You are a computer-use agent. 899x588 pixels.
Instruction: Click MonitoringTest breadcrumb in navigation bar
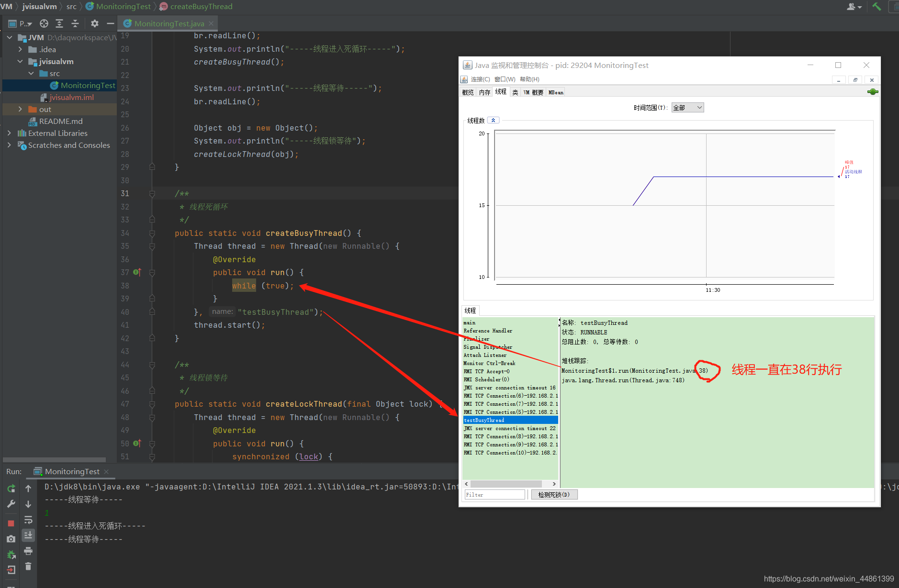click(x=118, y=7)
